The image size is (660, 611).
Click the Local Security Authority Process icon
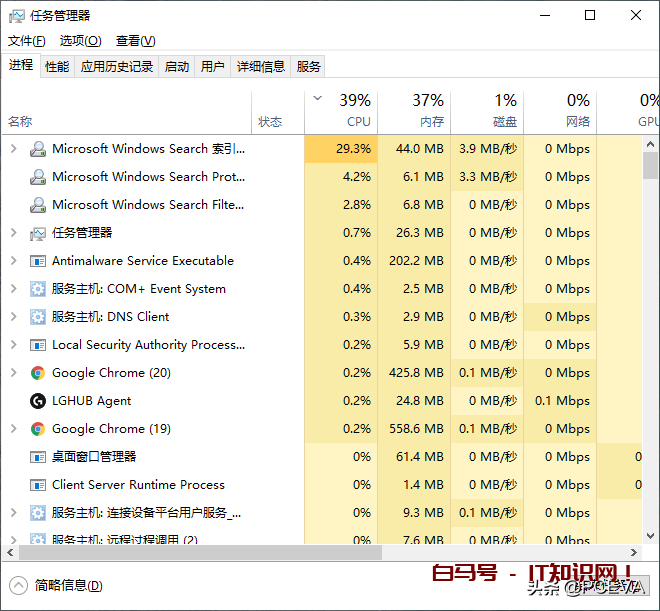click(38, 345)
